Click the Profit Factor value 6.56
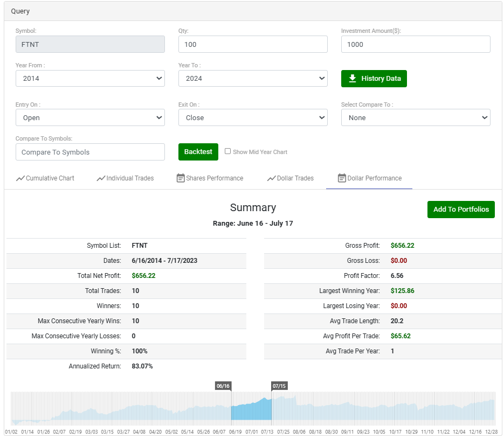 click(x=397, y=276)
